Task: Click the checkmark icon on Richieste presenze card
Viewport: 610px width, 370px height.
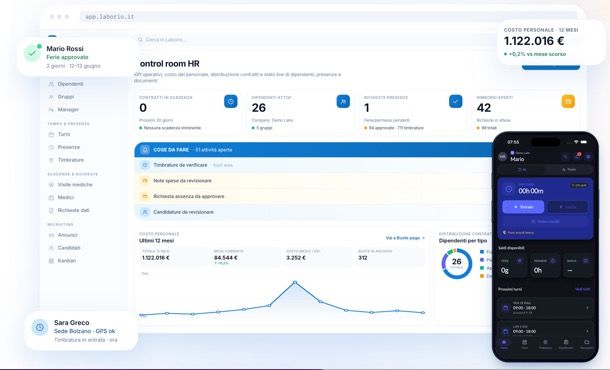Action: point(456,102)
